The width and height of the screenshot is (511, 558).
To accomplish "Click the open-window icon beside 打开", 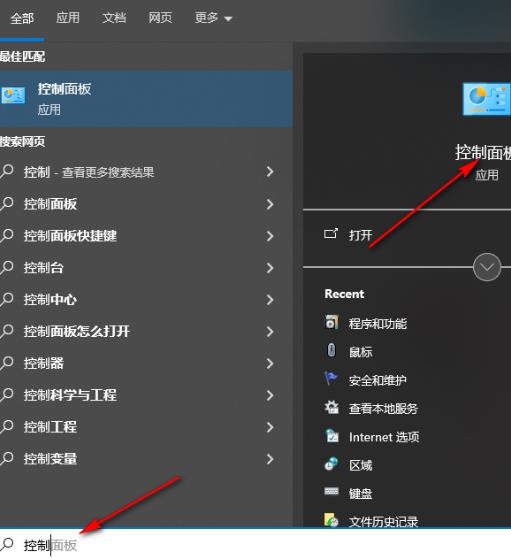I will coord(331,233).
